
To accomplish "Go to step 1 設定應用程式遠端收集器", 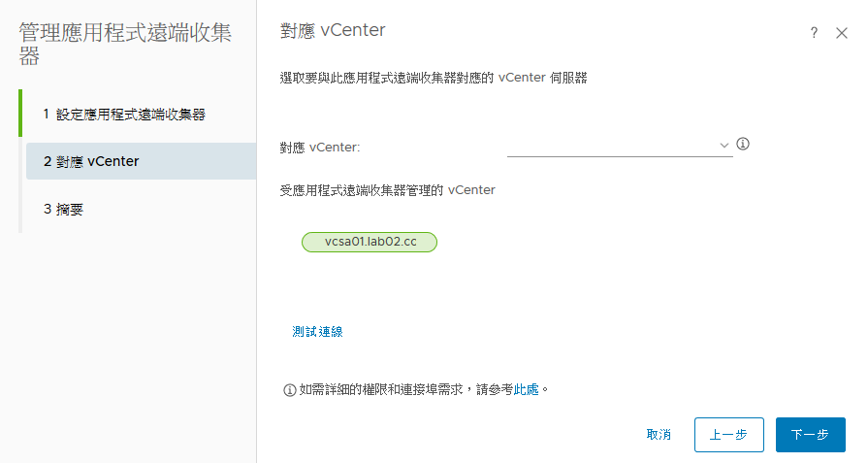I will tap(124, 115).
